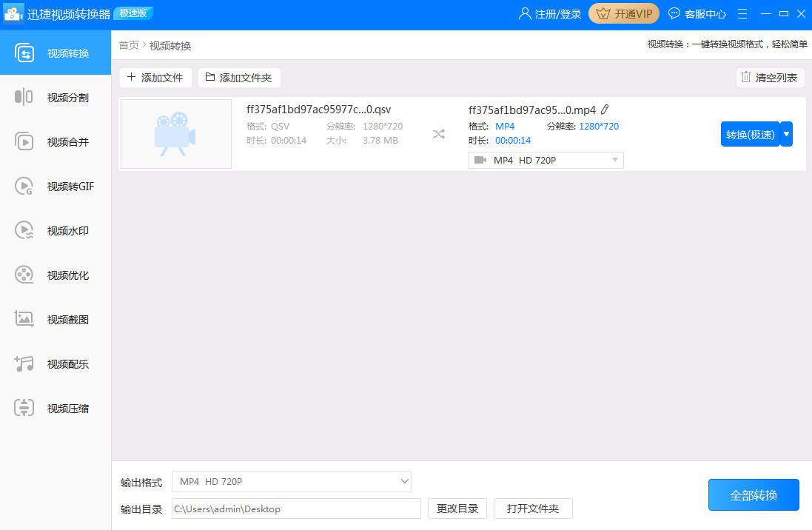Click the video file thumbnail placeholder
This screenshot has width=812, height=530.
(176, 134)
